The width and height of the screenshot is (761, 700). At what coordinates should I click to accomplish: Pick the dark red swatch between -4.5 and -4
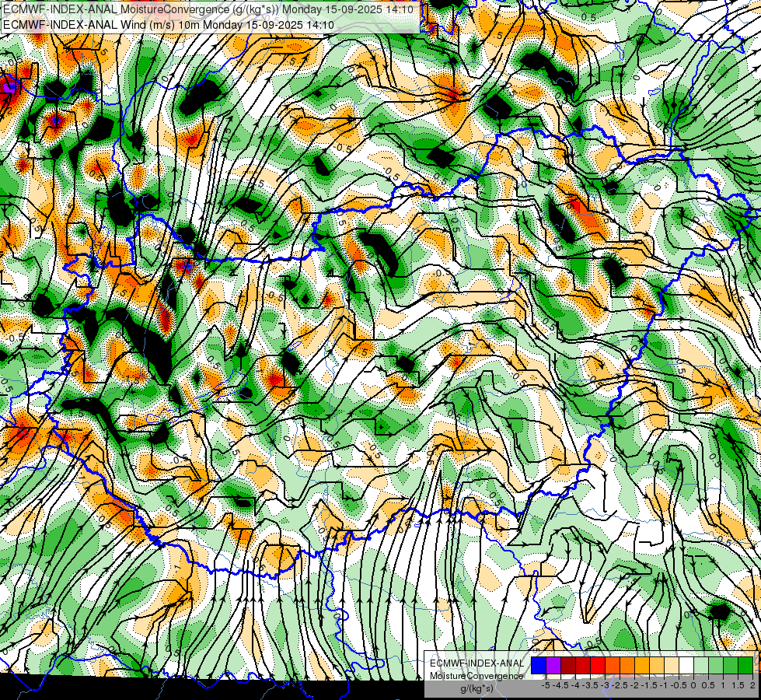pos(568,666)
